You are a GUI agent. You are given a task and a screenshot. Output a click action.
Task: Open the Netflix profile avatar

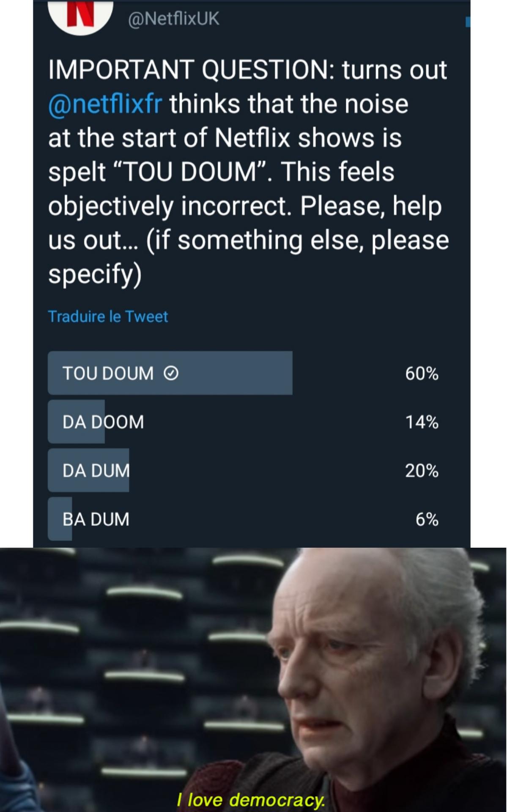[80, 17]
